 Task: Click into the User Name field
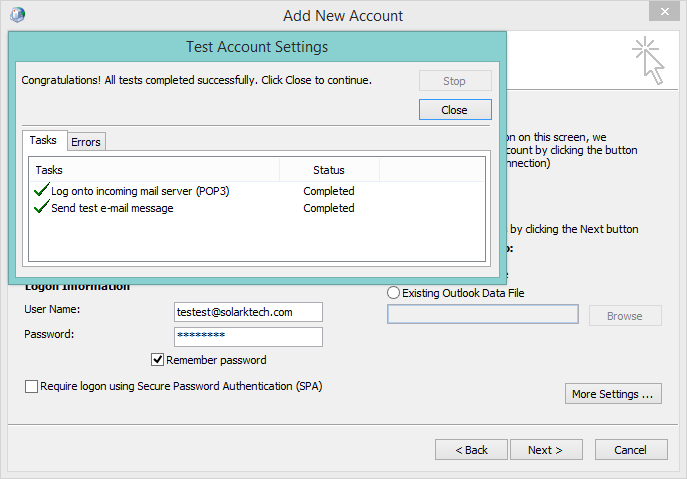248,312
